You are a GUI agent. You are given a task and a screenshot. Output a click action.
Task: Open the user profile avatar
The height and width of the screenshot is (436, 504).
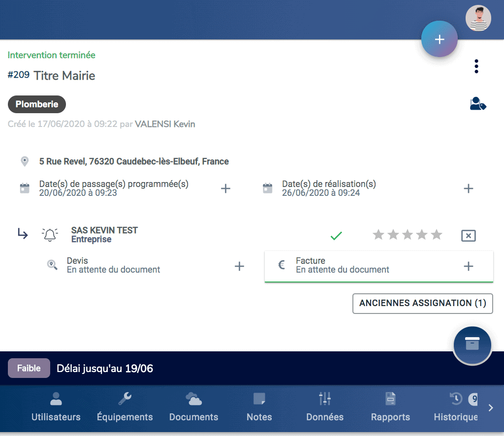pos(478,18)
